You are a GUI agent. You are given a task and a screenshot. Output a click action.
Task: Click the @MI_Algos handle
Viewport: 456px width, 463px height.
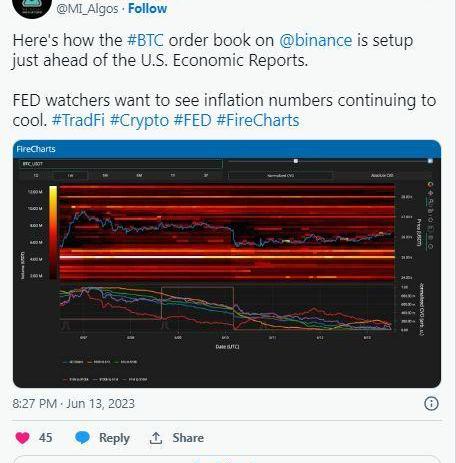pos(87,9)
